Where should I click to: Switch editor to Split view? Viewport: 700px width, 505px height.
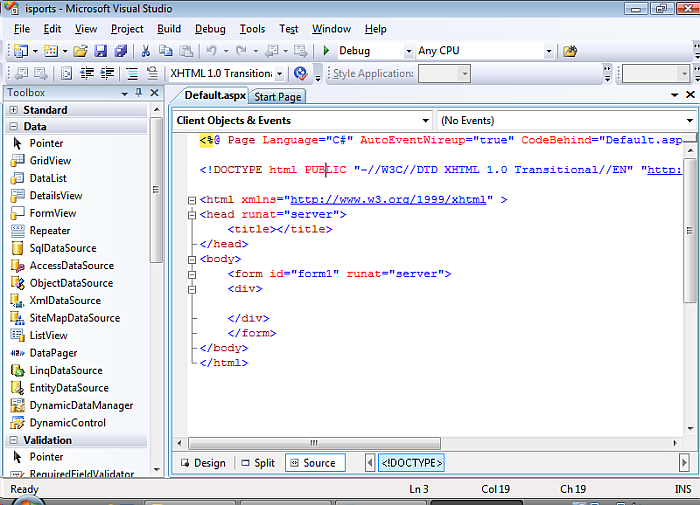click(257, 463)
